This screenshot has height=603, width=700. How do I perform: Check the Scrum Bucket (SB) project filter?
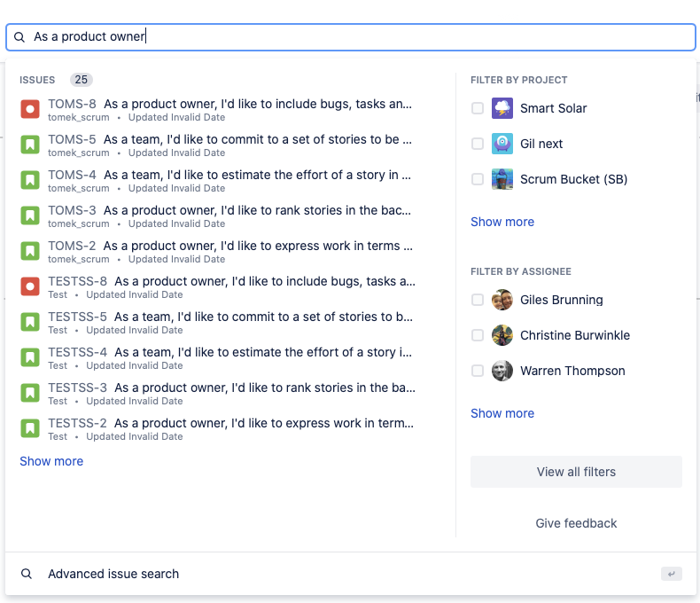coord(478,179)
